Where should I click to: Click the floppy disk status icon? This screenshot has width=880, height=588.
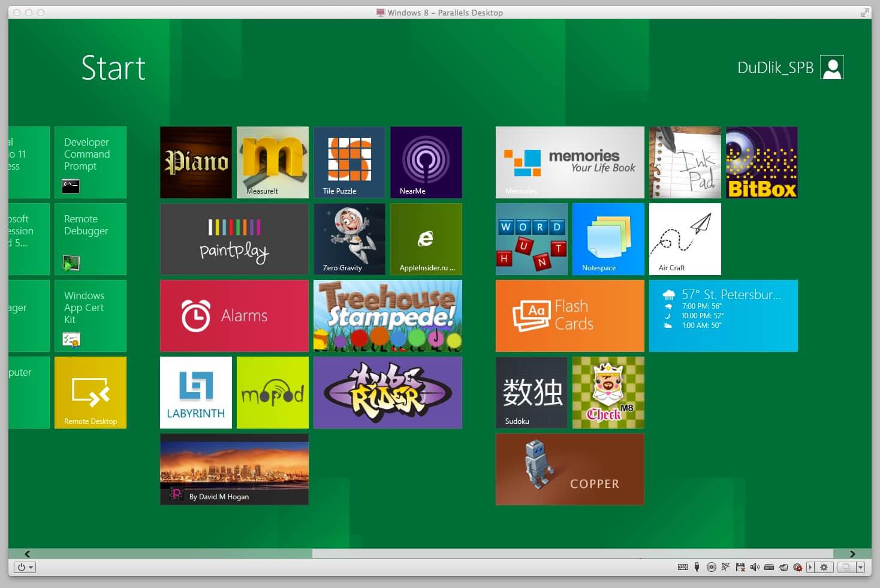click(x=740, y=567)
